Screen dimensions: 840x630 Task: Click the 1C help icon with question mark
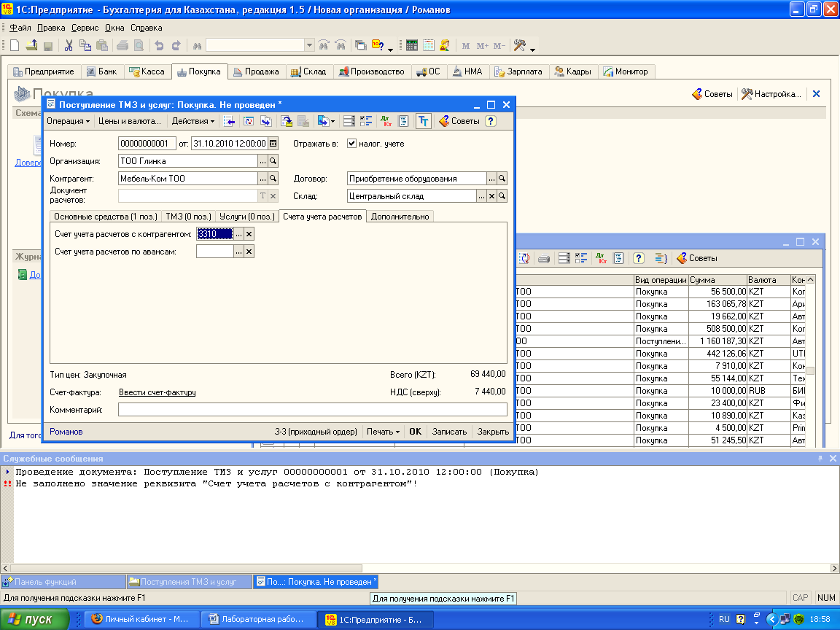(x=378, y=45)
